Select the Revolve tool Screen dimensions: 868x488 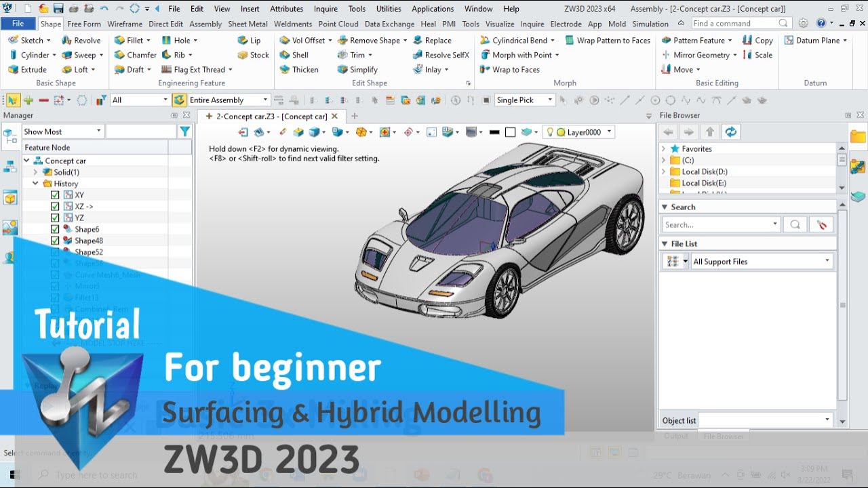[x=81, y=41]
